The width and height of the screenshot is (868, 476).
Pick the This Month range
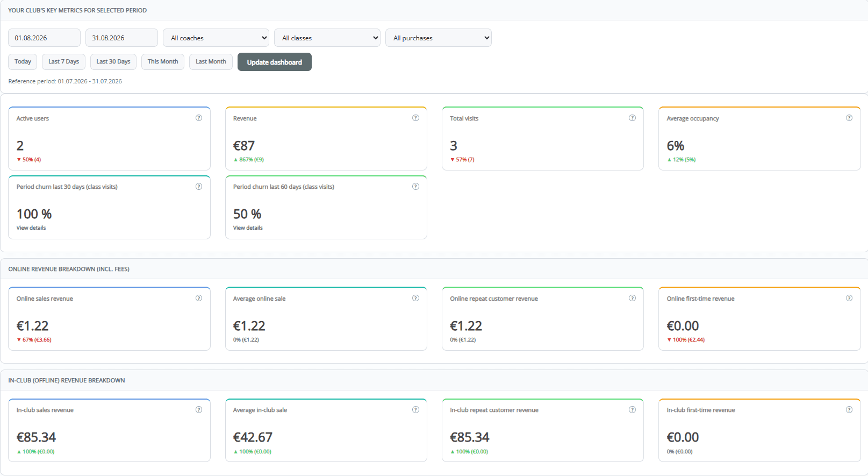[x=163, y=62]
